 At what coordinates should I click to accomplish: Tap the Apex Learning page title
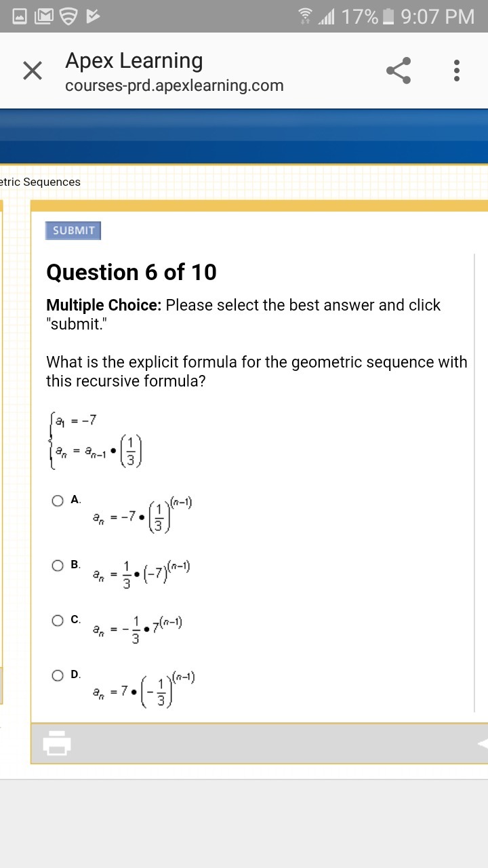134,61
